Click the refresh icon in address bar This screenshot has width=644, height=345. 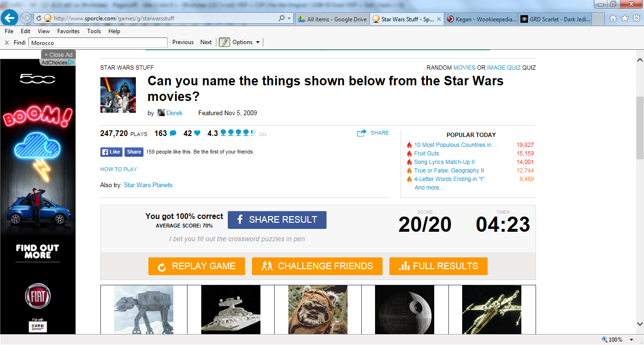pyautogui.click(x=38, y=18)
